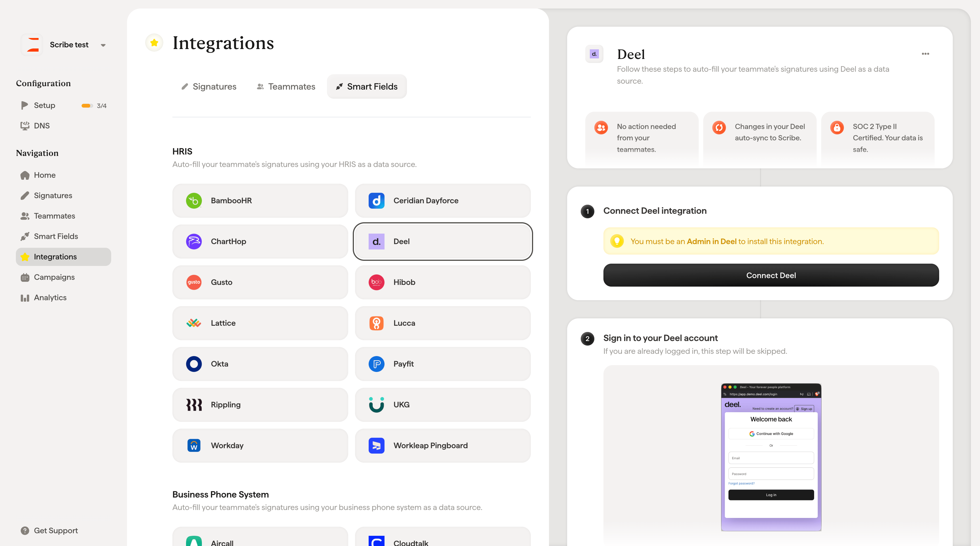Select the Lucca integration card
Image resolution: width=980 pixels, height=546 pixels.
[443, 323]
